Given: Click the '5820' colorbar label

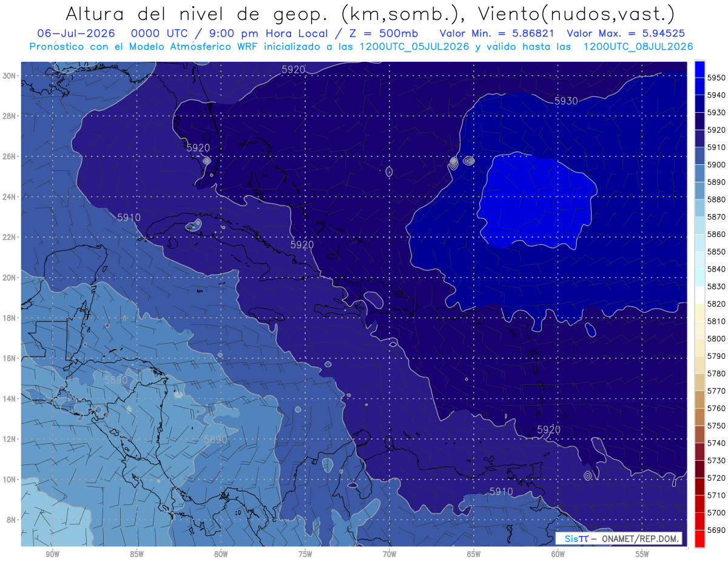Looking at the screenshot, I should click(x=716, y=304).
